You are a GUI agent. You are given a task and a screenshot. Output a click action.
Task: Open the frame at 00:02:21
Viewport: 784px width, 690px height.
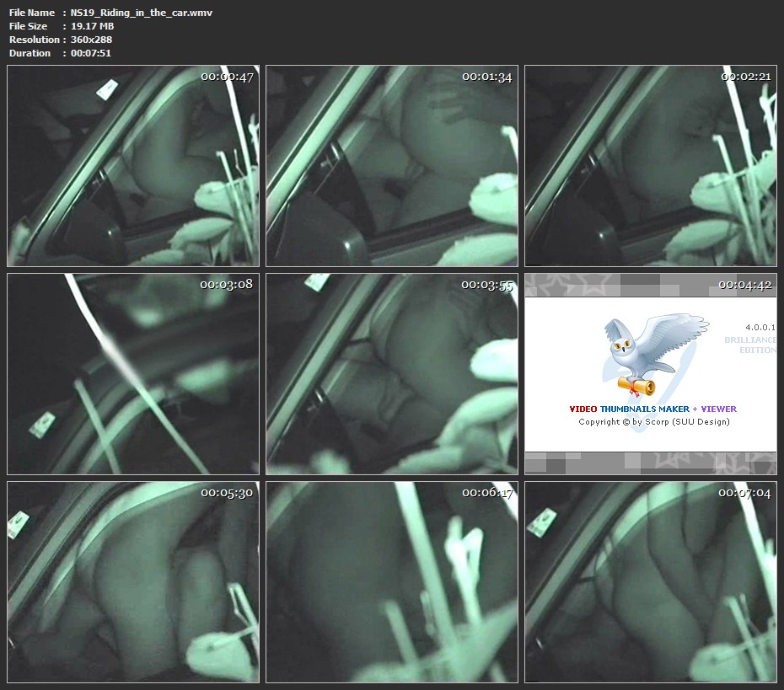pos(650,166)
